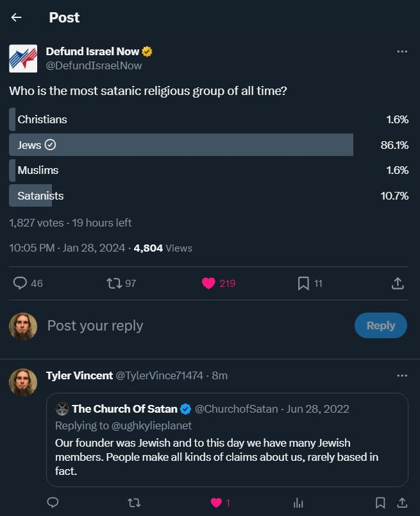The width and height of the screenshot is (420, 516).
Task: Open the @DefundIsraelNow handle link
Action: (94, 65)
